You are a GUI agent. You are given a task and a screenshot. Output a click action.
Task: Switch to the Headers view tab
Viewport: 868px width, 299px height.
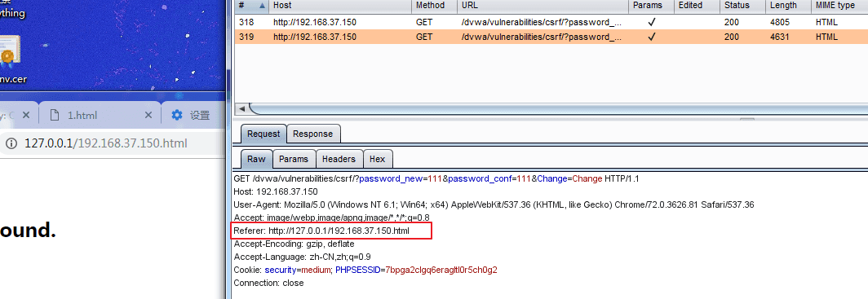point(339,159)
